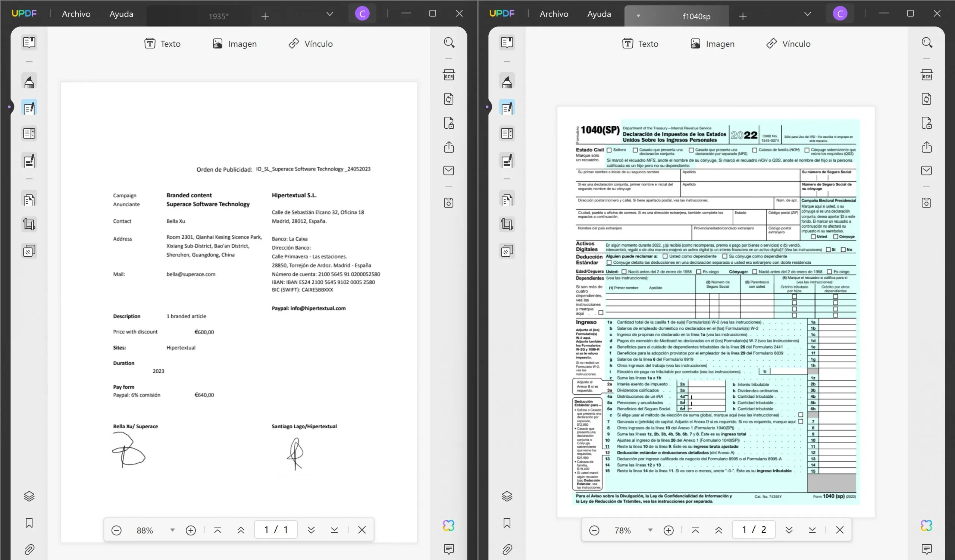The height and width of the screenshot is (560, 955).
Task: Check the Soltero filing status box
Action: point(609,150)
